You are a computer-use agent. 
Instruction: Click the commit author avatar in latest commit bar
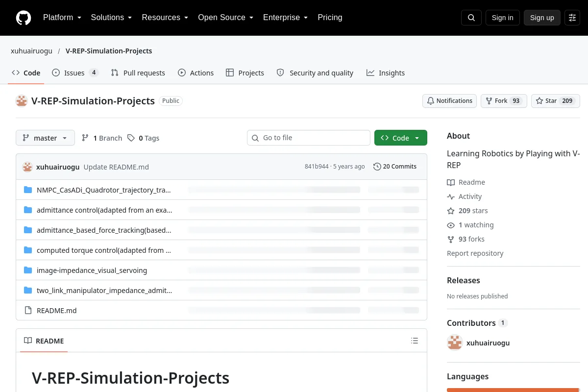coord(27,167)
